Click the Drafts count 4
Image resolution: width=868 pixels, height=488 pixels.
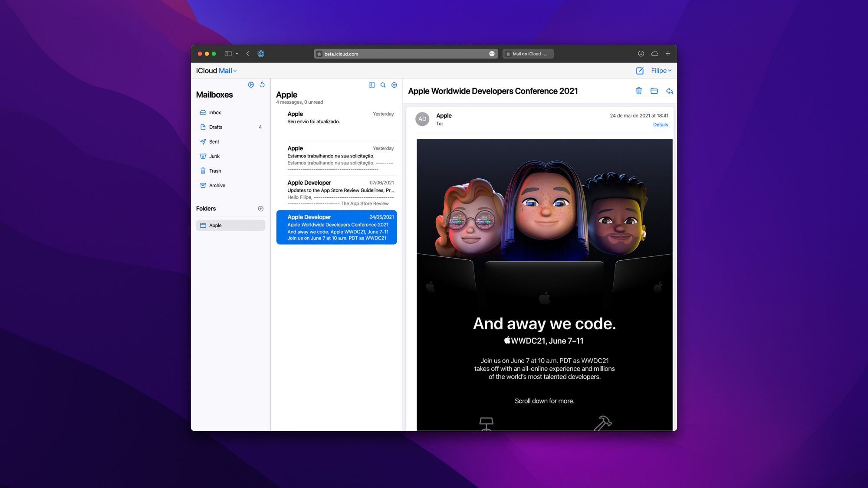260,127
